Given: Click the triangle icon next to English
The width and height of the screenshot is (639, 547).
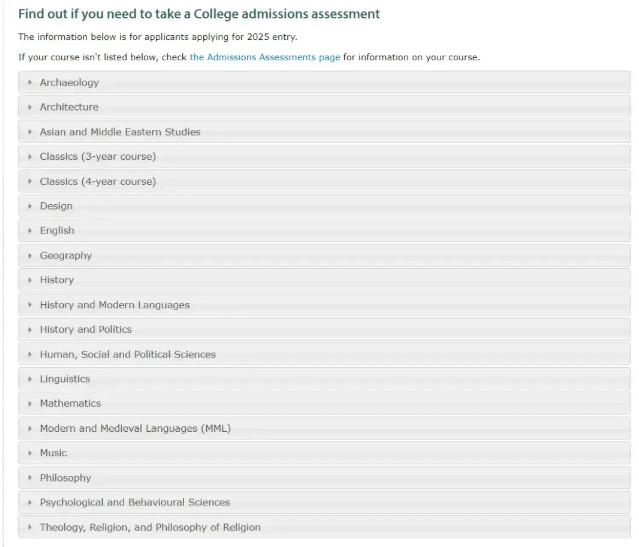Looking at the screenshot, I should tap(30, 231).
